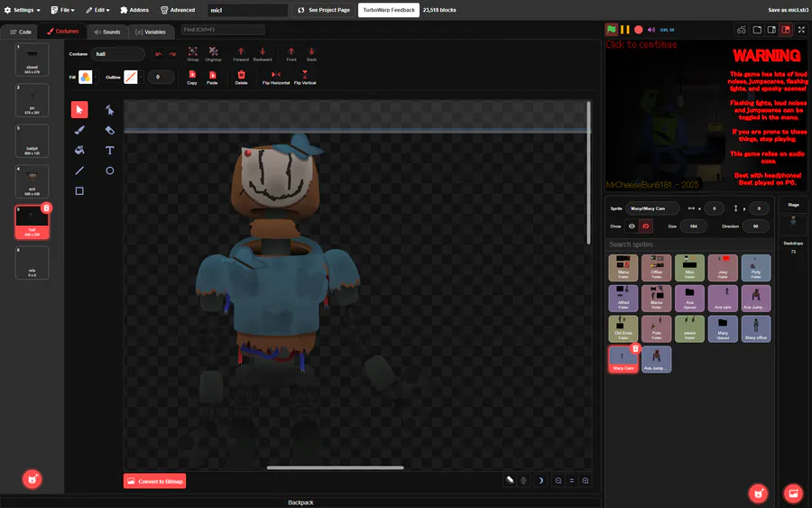Image resolution: width=812 pixels, height=508 pixels.
Task: Move selection Forward one layer
Action: [x=241, y=53]
